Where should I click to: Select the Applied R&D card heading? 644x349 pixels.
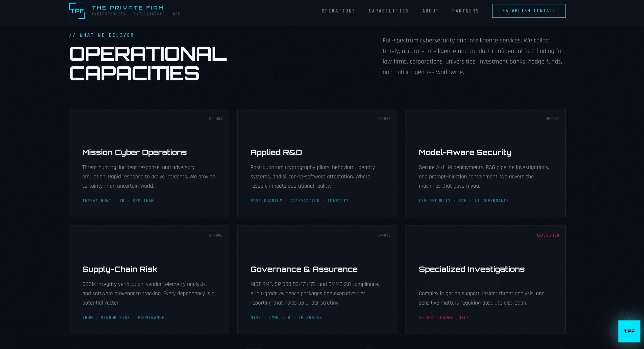point(276,152)
